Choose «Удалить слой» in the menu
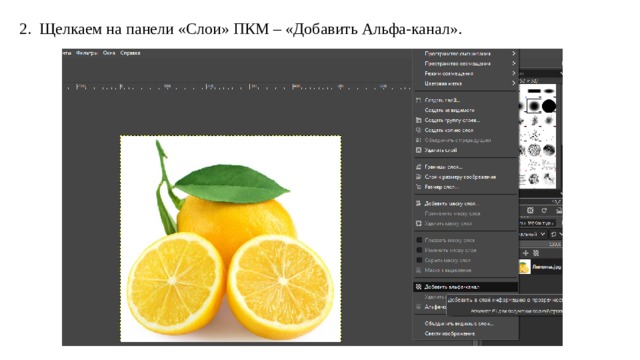Screen dimensions: 640x360 click(465, 150)
